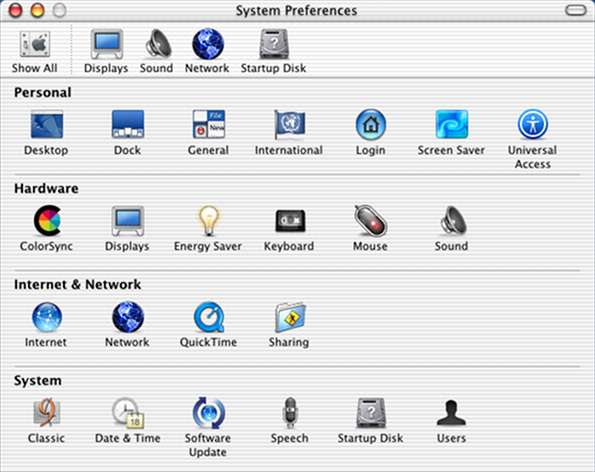The width and height of the screenshot is (595, 472).
Task: Click the toolbar toggle pill button in title bar
Action: click(576, 10)
